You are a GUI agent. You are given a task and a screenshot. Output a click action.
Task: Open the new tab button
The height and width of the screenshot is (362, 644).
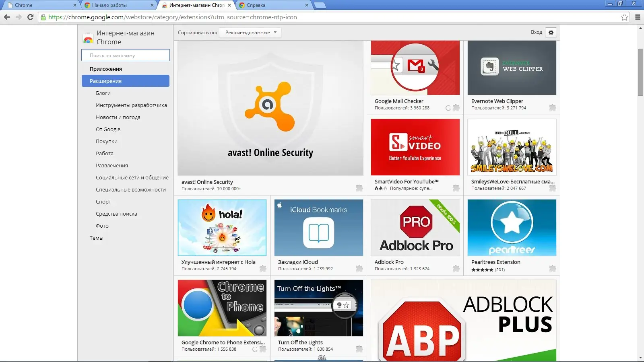coord(320,5)
